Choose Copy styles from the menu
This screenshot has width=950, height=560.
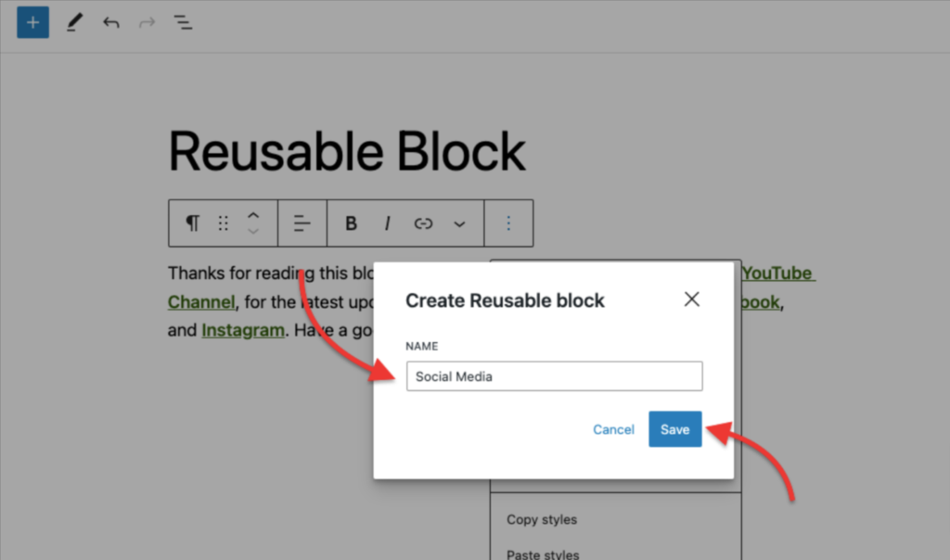coord(542,519)
